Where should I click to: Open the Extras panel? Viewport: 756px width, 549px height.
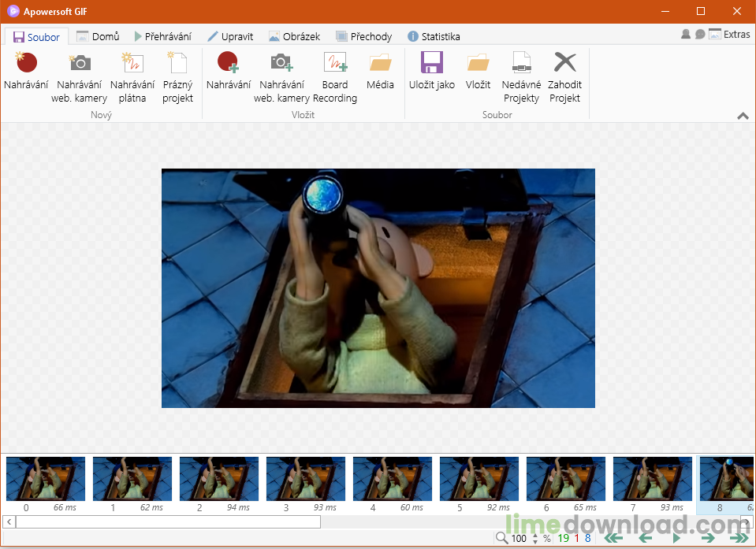(736, 35)
